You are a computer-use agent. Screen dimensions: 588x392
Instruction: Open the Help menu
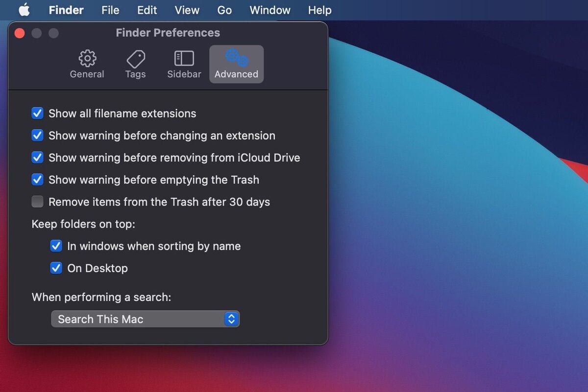319,10
